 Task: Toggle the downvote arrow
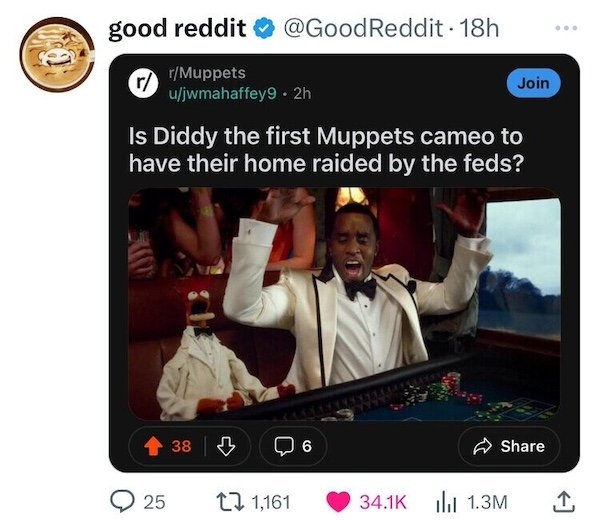(x=226, y=446)
